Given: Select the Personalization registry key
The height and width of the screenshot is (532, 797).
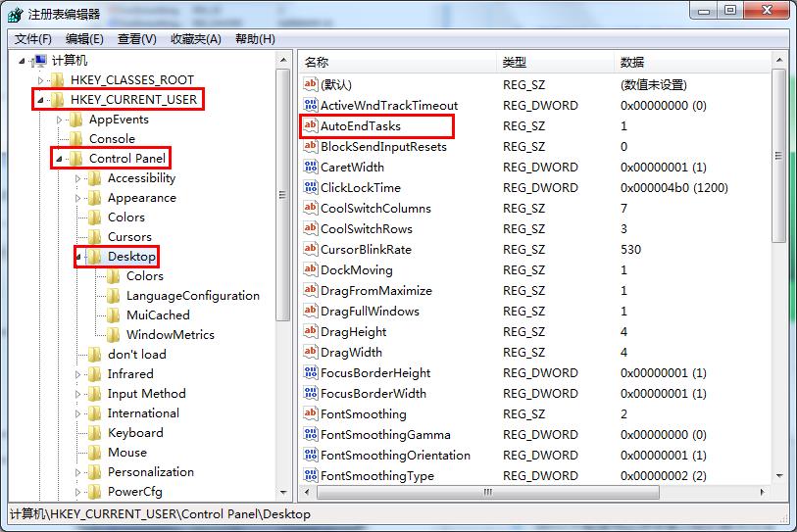Looking at the screenshot, I should pyautogui.click(x=150, y=472).
